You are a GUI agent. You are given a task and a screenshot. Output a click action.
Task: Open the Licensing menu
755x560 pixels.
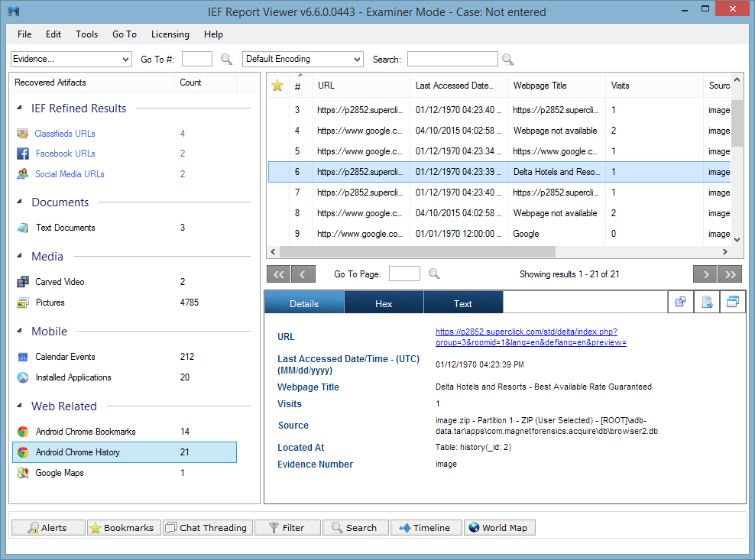170,34
